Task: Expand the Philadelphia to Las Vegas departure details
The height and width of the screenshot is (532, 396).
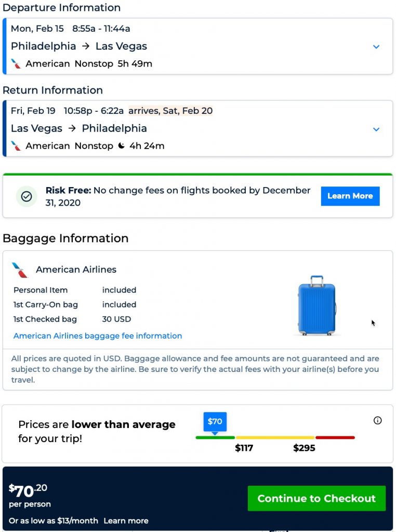Action: 376,47
